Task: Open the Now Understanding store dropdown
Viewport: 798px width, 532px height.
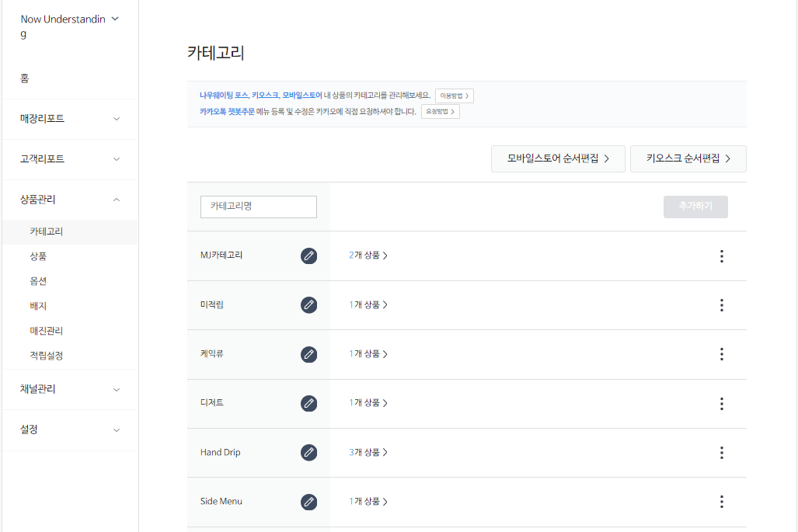Action: [70, 26]
